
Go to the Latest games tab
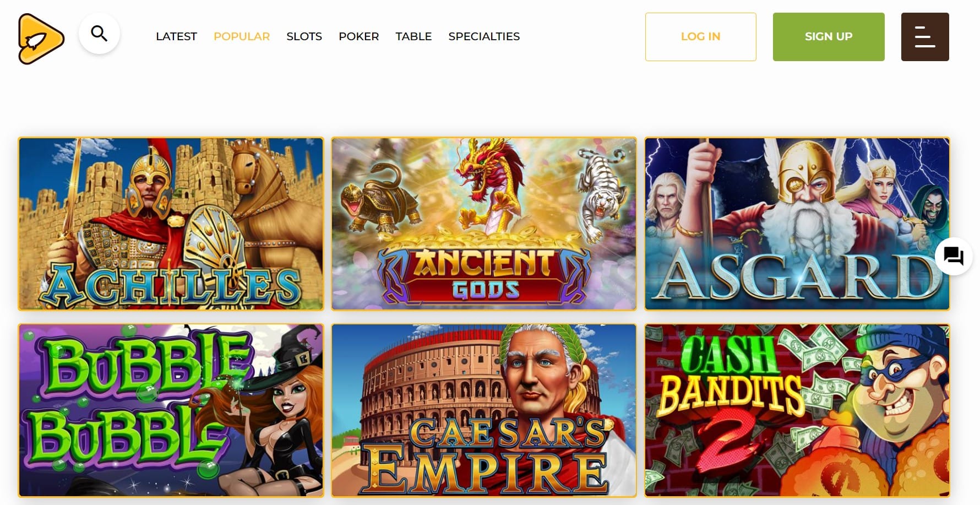tap(176, 36)
